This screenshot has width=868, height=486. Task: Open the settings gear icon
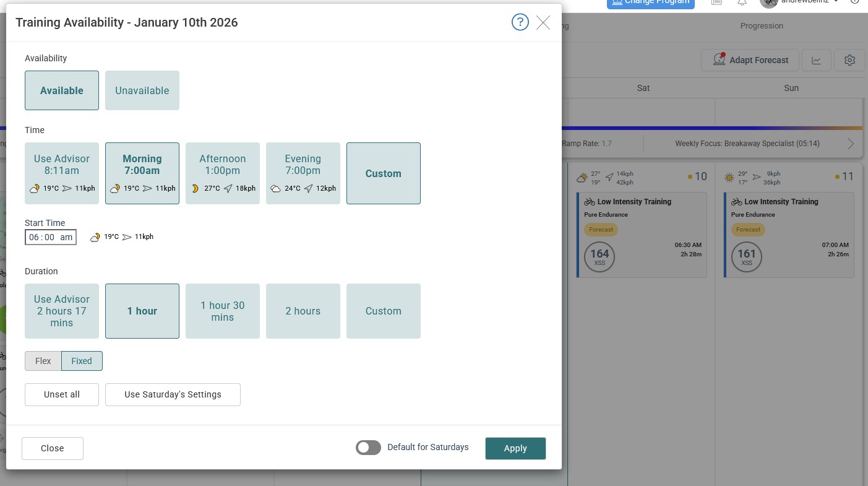tap(849, 60)
